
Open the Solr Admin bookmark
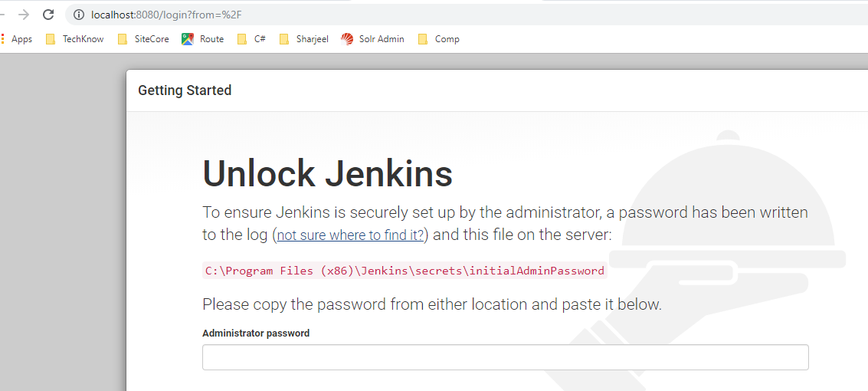(x=372, y=39)
